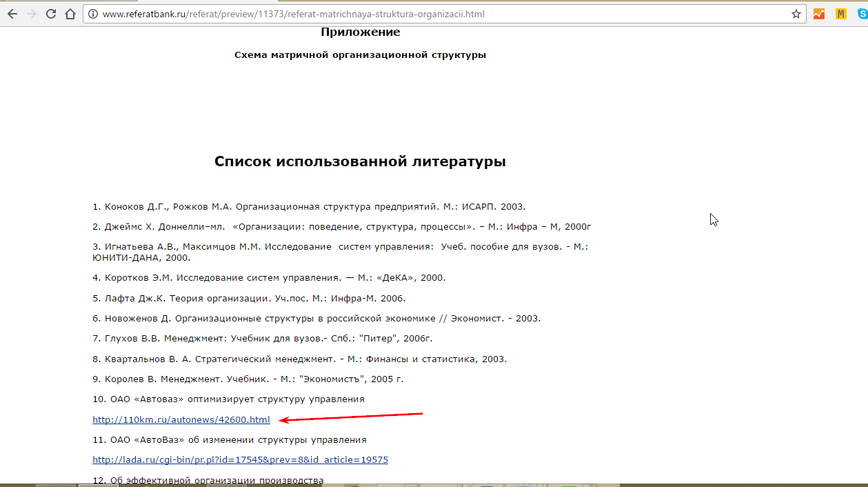Click reference 10 'ОАО «Автоваз» оптимизирует структуру управления'

click(x=228, y=399)
